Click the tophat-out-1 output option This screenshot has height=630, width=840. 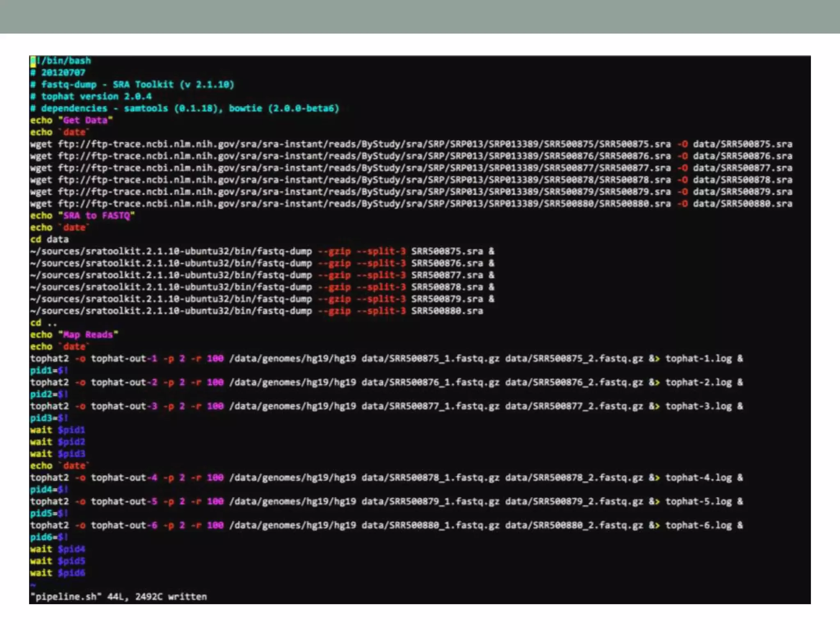[x=124, y=358]
